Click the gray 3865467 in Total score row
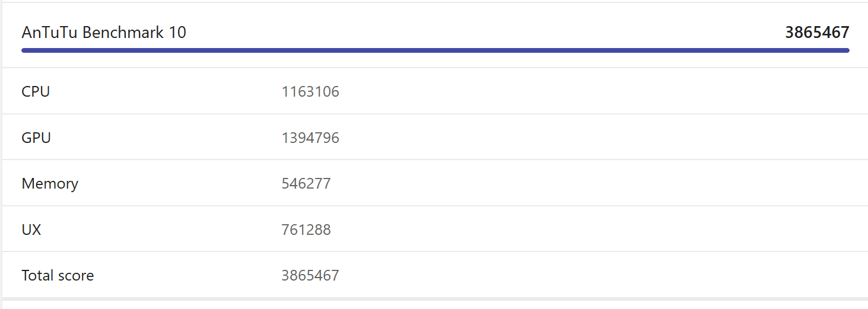This screenshot has width=868, height=309. coord(310,276)
